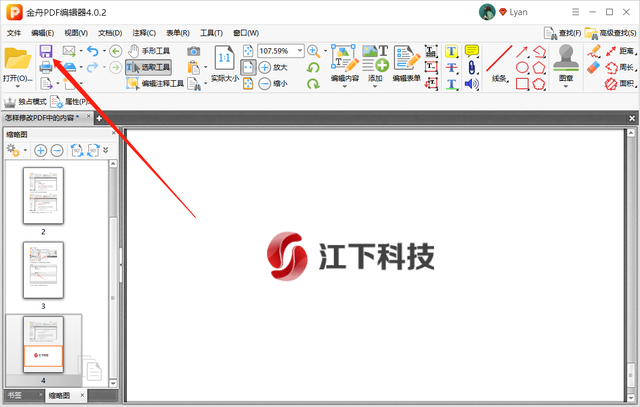The height and width of the screenshot is (407, 640).
Task: Click the Advanced Find (高级查找(S)) button
Action: pyautogui.click(x=611, y=33)
